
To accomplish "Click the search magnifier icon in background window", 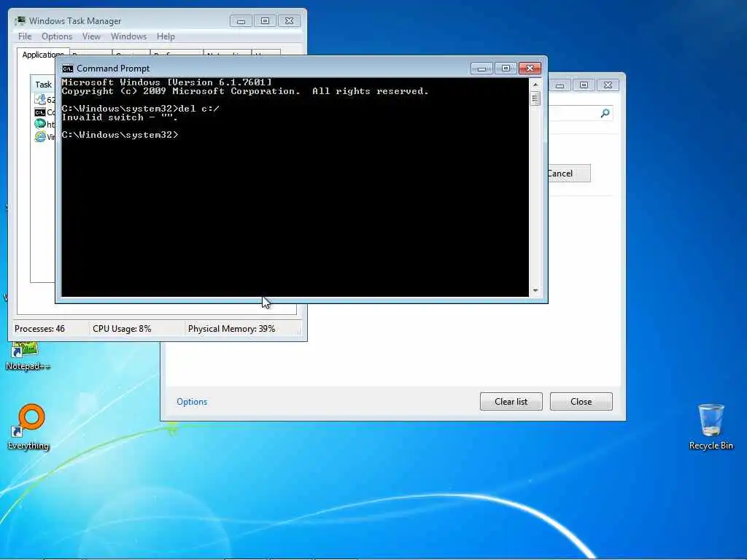I will pyautogui.click(x=605, y=113).
